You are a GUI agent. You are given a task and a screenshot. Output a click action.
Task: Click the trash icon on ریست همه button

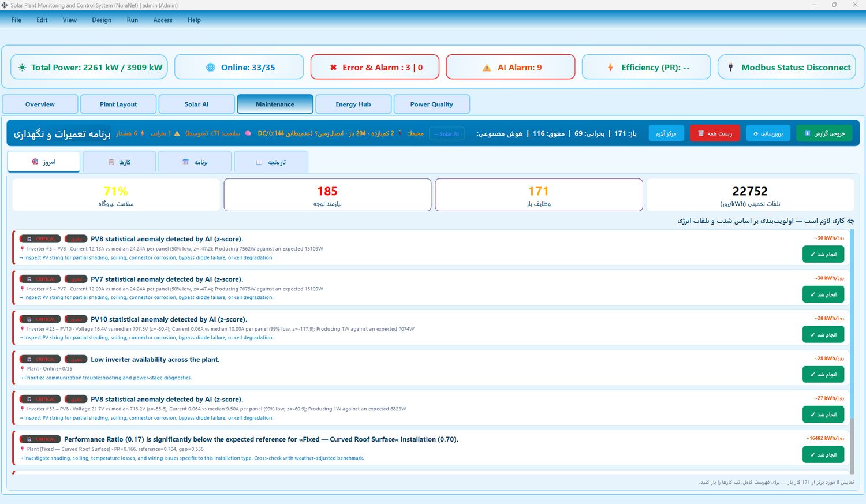pos(701,133)
